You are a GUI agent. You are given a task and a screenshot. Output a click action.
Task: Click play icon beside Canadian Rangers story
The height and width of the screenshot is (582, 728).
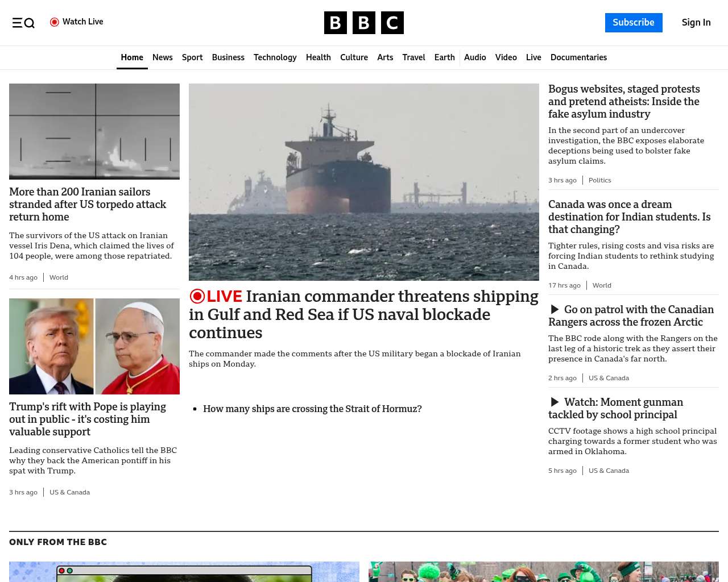555,310
